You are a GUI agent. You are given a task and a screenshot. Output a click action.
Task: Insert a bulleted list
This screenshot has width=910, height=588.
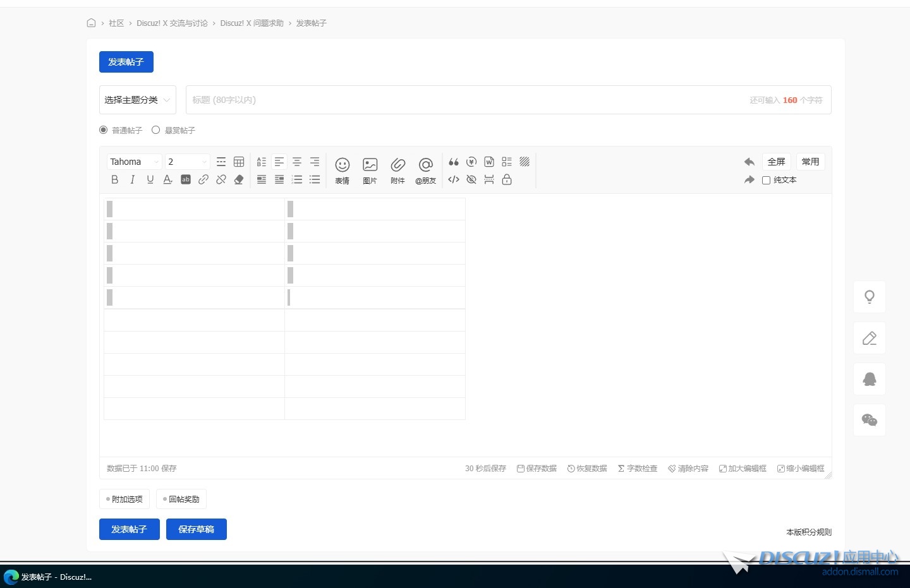click(314, 179)
